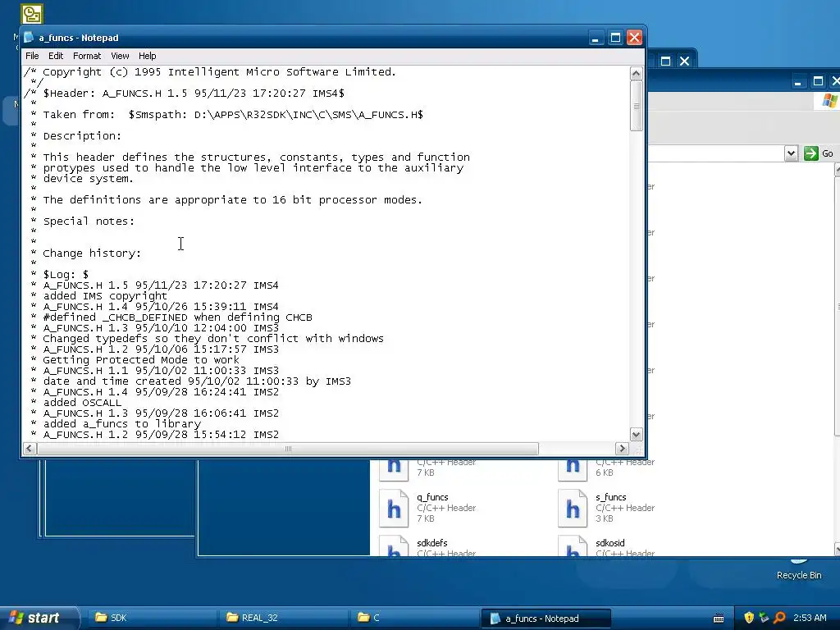Switch to the C folder taskbar button

(413, 618)
